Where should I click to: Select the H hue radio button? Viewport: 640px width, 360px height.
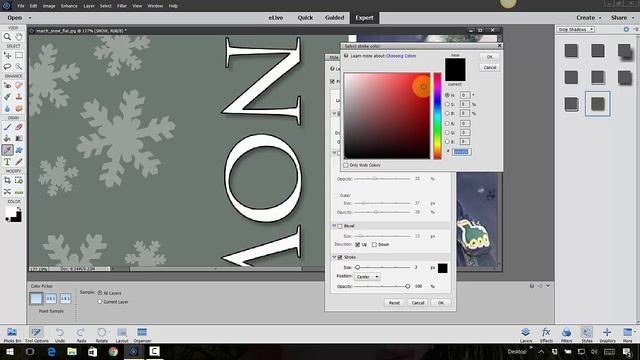coord(447,95)
